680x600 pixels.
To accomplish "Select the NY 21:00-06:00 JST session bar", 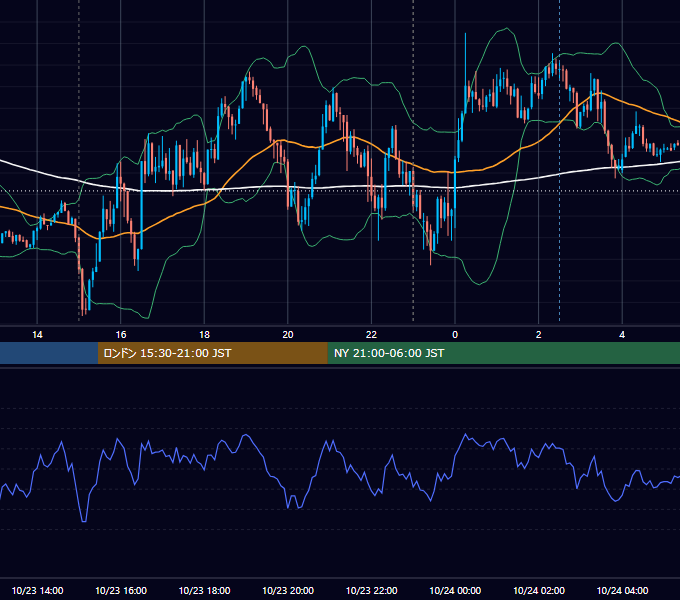I will click(x=503, y=353).
